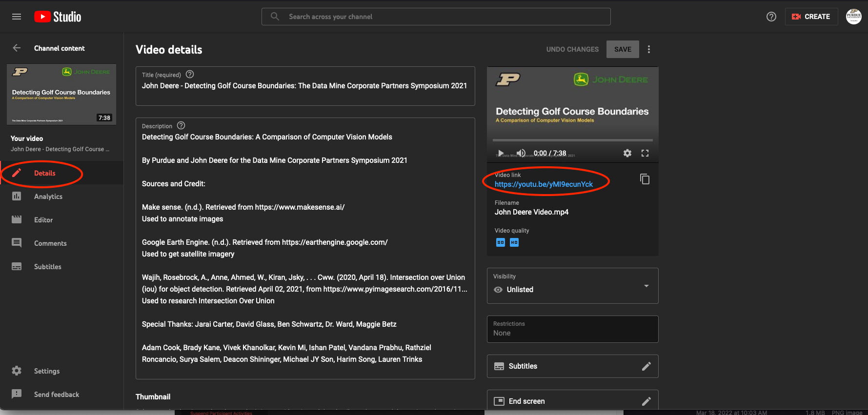The width and height of the screenshot is (868, 415).
Task: Go to Comments in the sidebar
Action: [50, 243]
